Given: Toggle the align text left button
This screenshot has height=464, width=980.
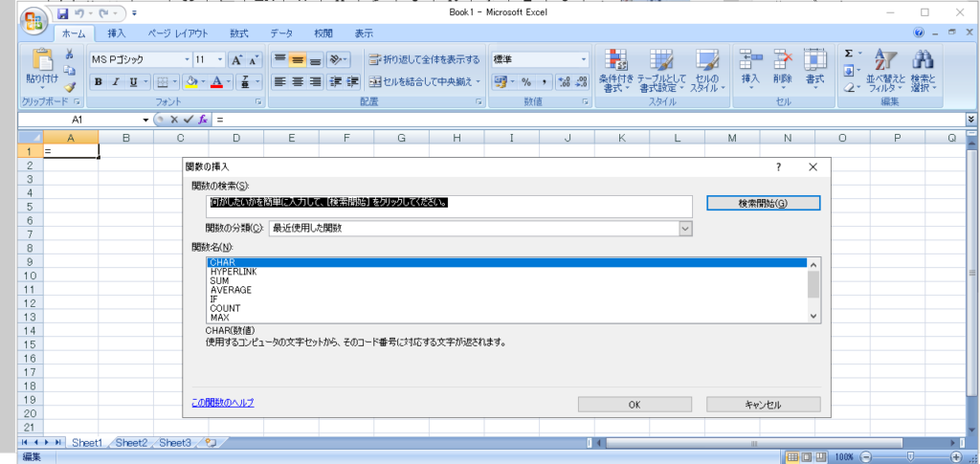Looking at the screenshot, I should [280, 81].
